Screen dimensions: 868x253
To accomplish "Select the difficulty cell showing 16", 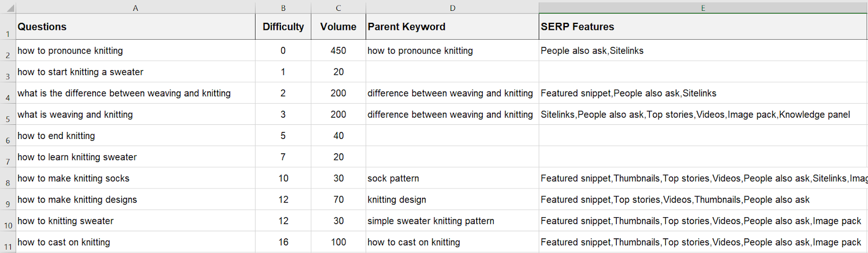I will tap(283, 242).
